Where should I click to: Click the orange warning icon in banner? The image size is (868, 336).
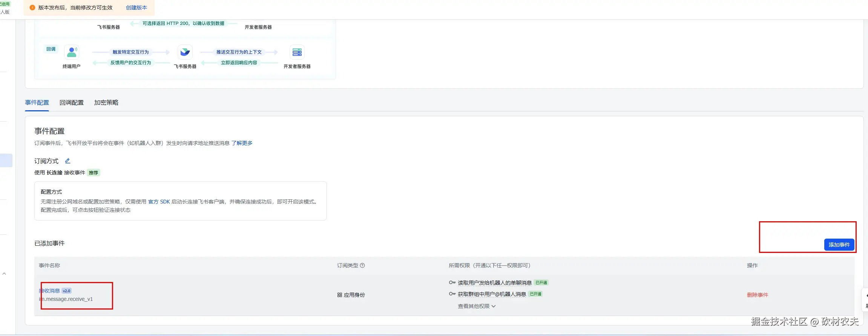[32, 8]
